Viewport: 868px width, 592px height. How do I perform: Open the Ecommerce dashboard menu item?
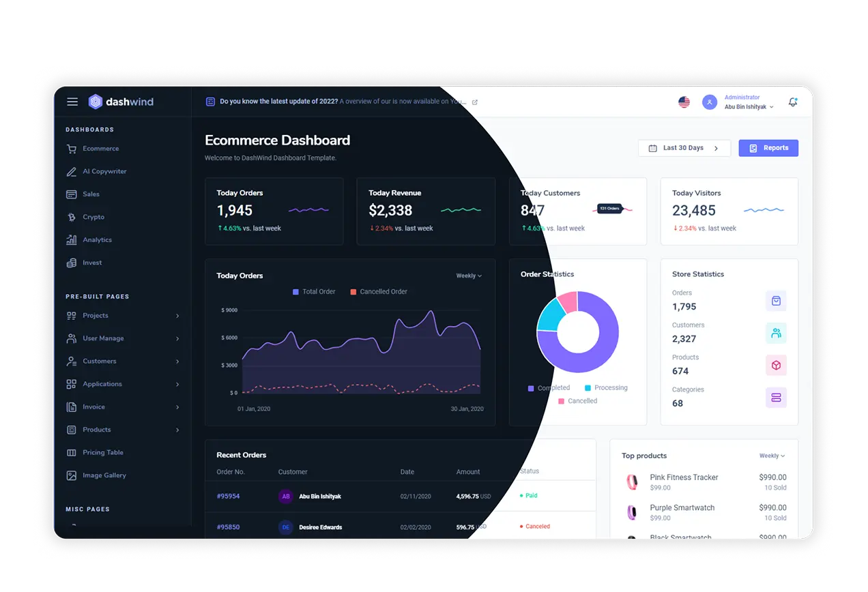click(x=101, y=149)
